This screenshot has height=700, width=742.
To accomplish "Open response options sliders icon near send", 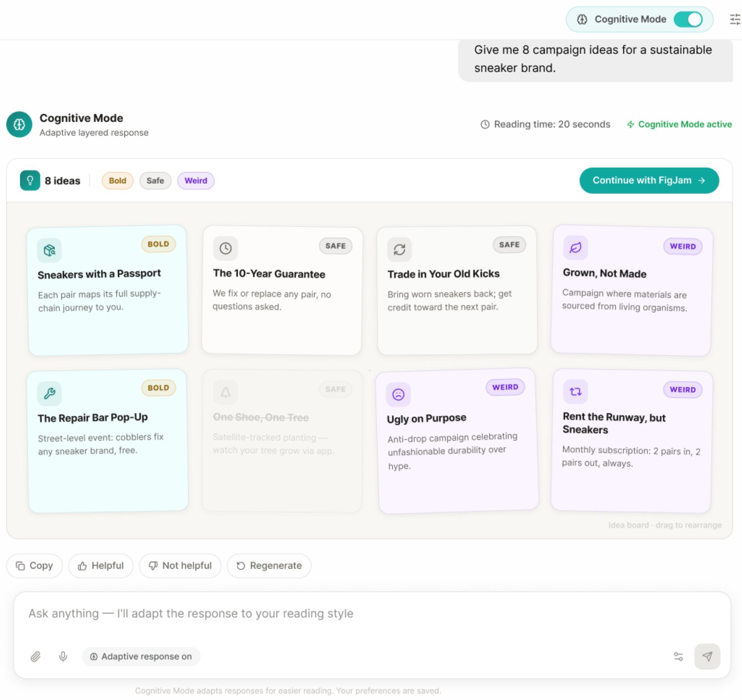I will 678,656.
